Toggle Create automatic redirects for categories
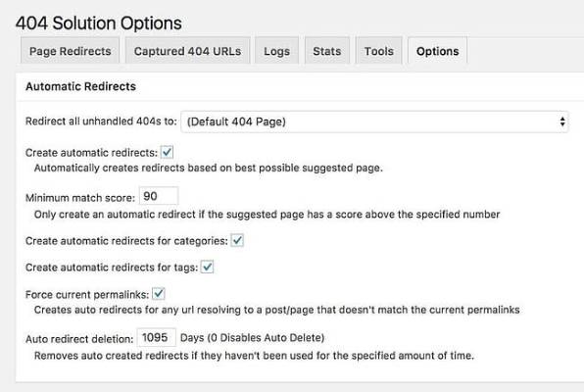The width and height of the screenshot is (584, 392). tap(237, 240)
